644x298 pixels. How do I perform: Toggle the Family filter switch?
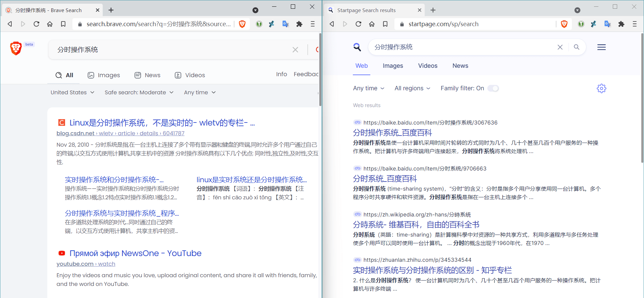[x=493, y=88]
